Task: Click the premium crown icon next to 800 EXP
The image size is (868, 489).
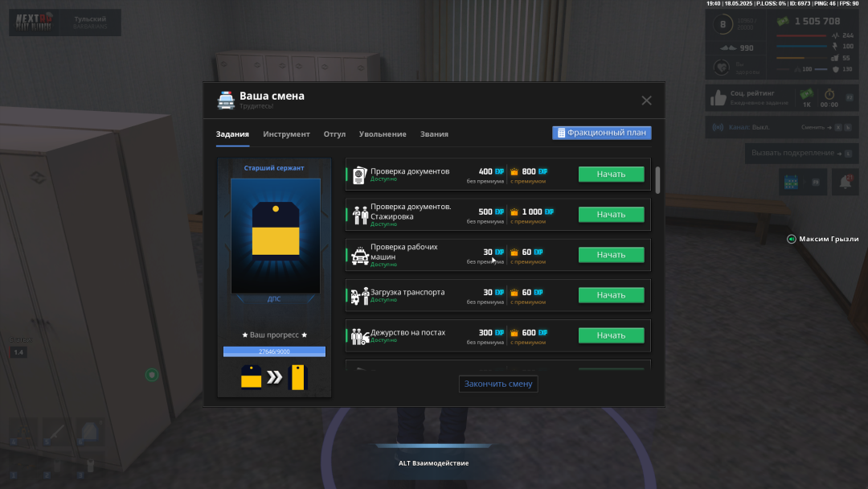Action: pos(514,171)
